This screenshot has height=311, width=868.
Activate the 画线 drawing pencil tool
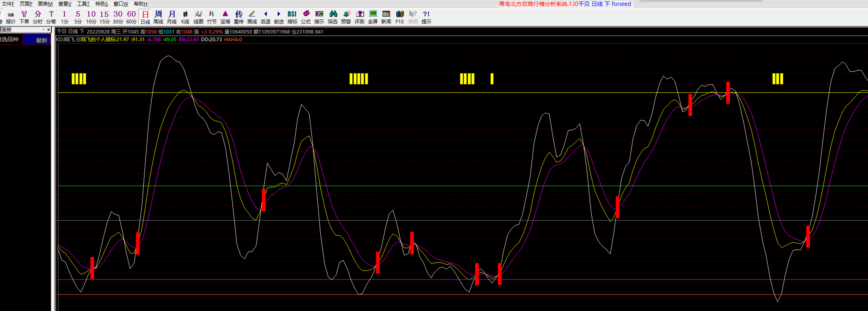click(252, 18)
